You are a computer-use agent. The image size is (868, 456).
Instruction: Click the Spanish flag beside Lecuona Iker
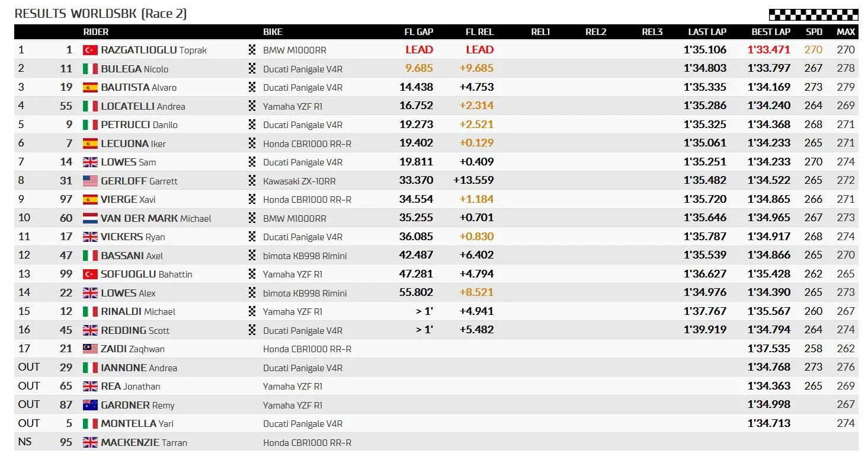click(90, 144)
